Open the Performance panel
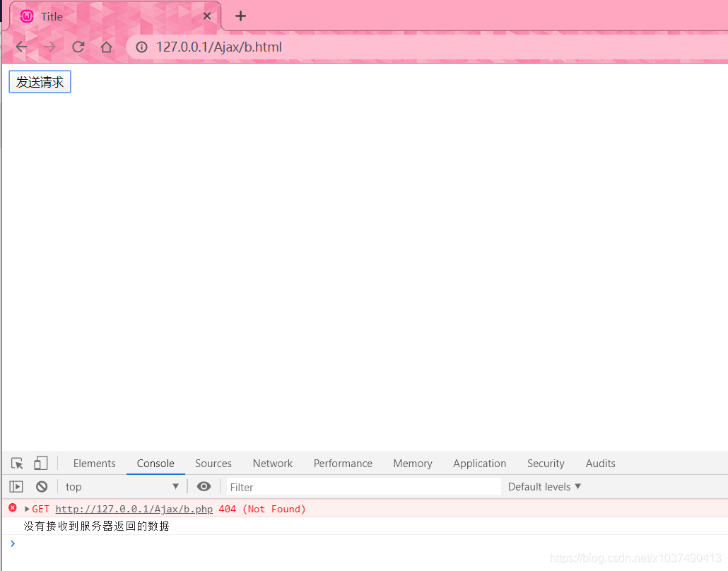 point(343,464)
